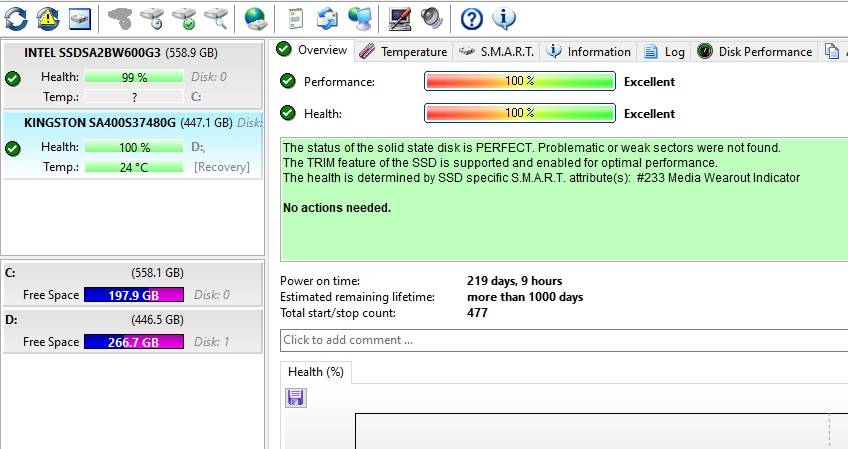Click the speaker sound icon in toolbar
Screen dimensions: 848x449
432,18
